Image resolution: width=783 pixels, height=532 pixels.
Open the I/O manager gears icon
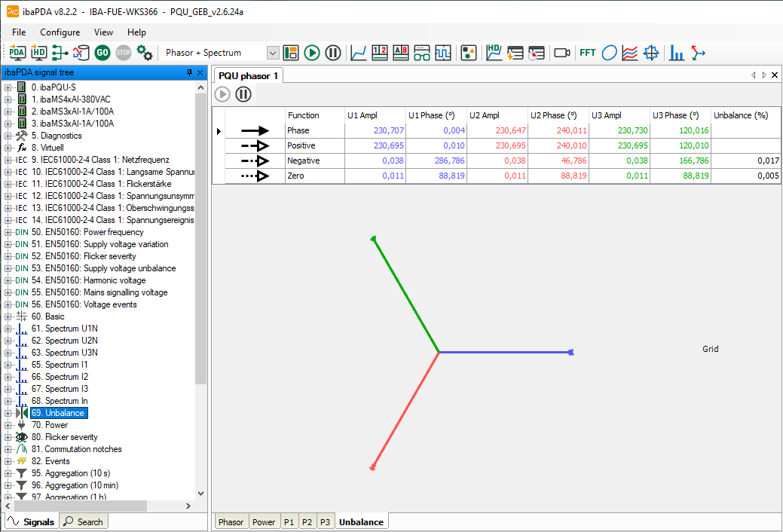click(145, 53)
